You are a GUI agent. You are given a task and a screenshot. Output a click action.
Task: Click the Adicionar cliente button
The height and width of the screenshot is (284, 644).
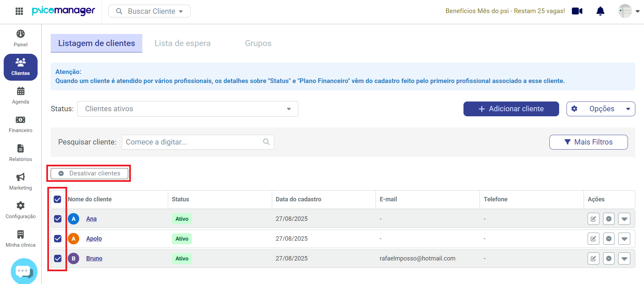(x=511, y=109)
